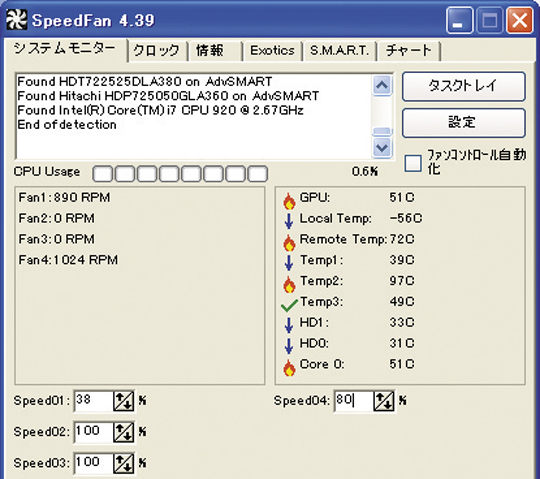Adjust the Speed01 up/down spinner
The width and height of the screenshot is (540, 479).
click(x=123, y=401)
